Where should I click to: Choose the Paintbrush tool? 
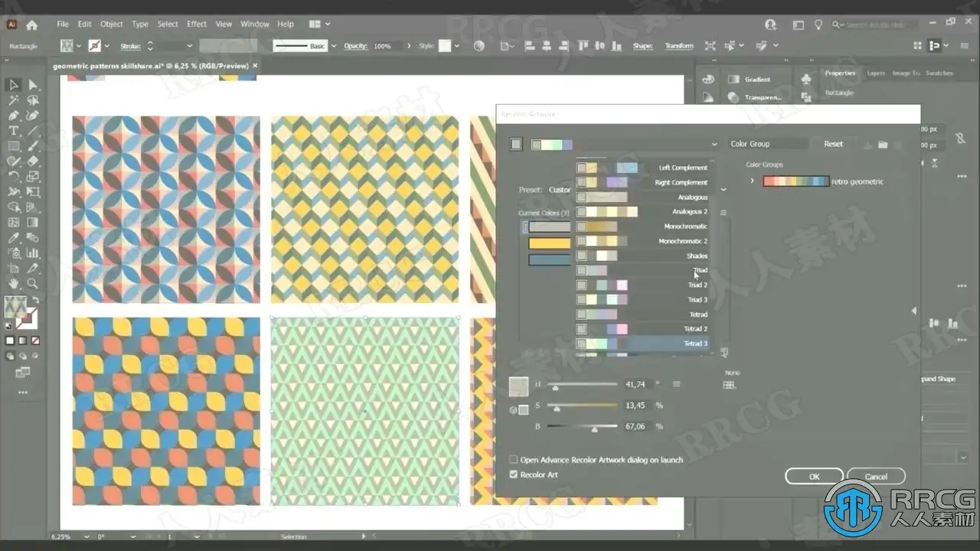pyautogui.click(x=33, y=146)
